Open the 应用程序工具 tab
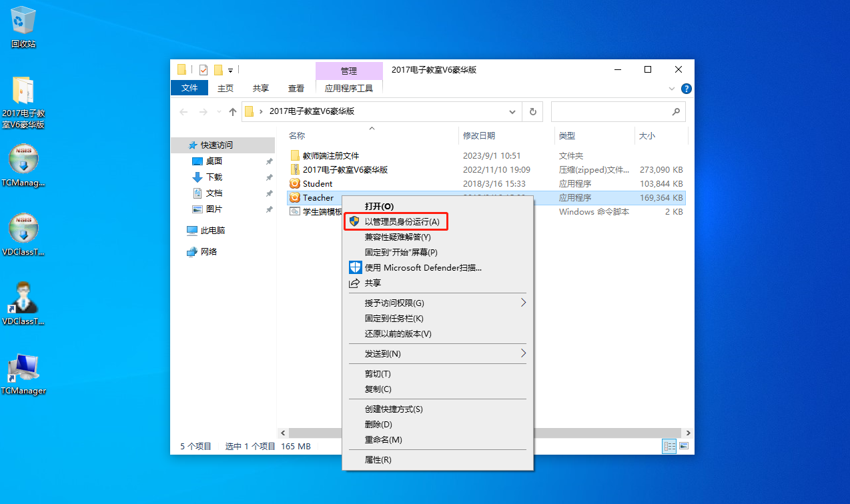Viewport: 850px width, 504px height. [x=349, y=88]
